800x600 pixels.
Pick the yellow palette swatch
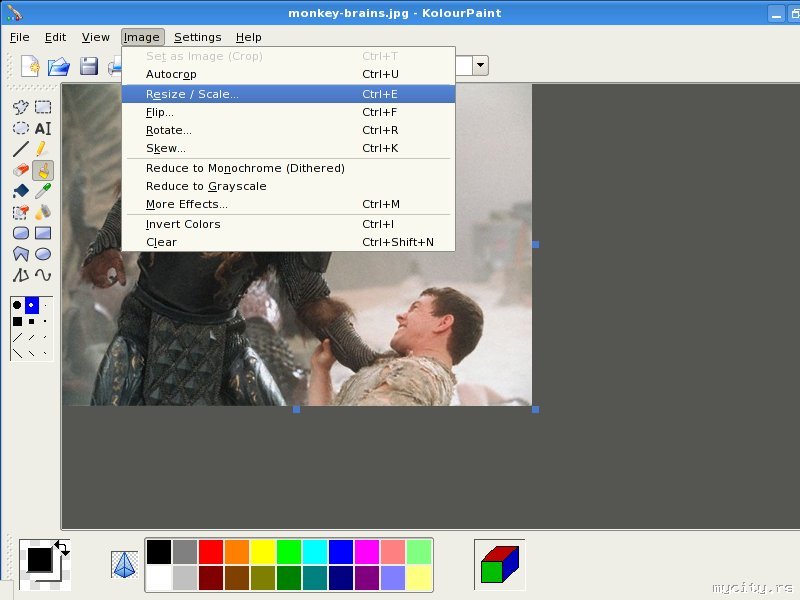(x=263, y=552)
